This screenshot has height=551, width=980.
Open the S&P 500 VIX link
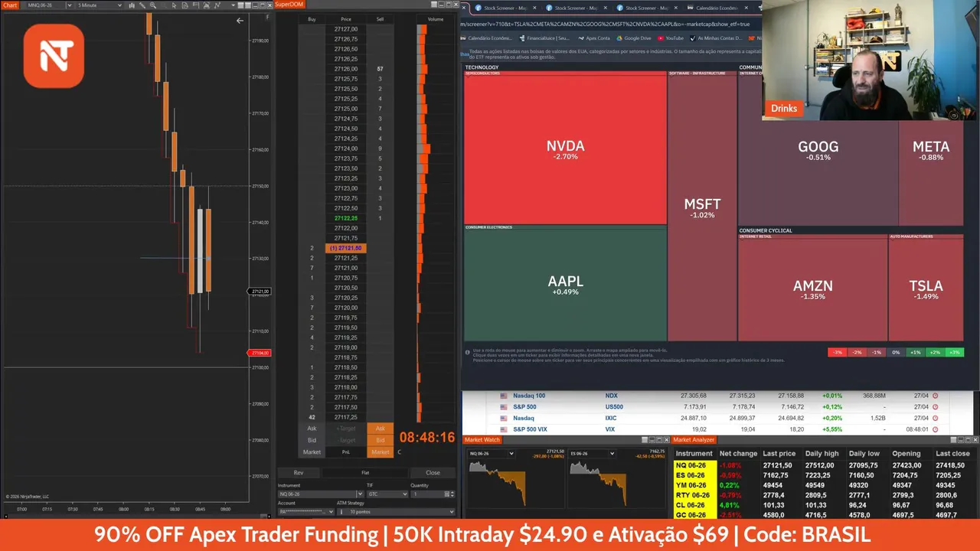(x=530, y=429)
